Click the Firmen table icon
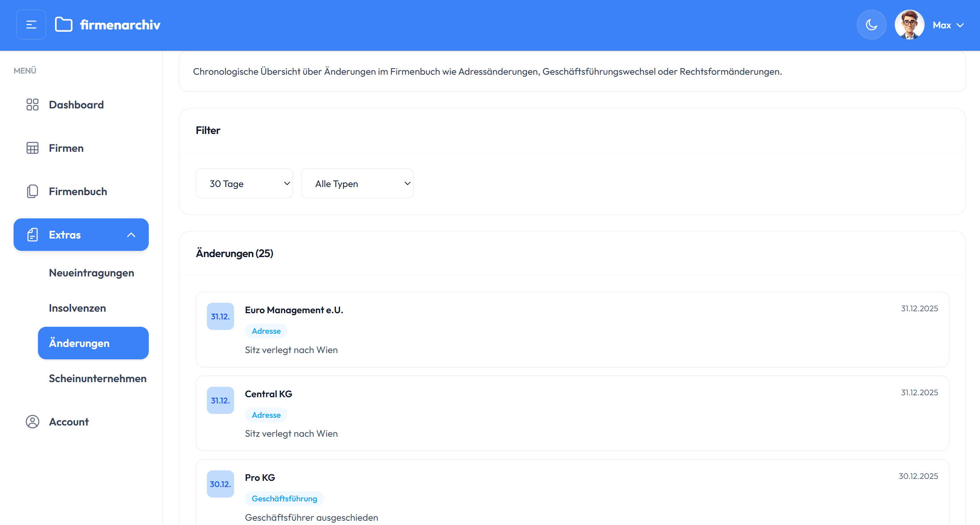The width and height of the screenshot is (980, 525). coord(32,148)
